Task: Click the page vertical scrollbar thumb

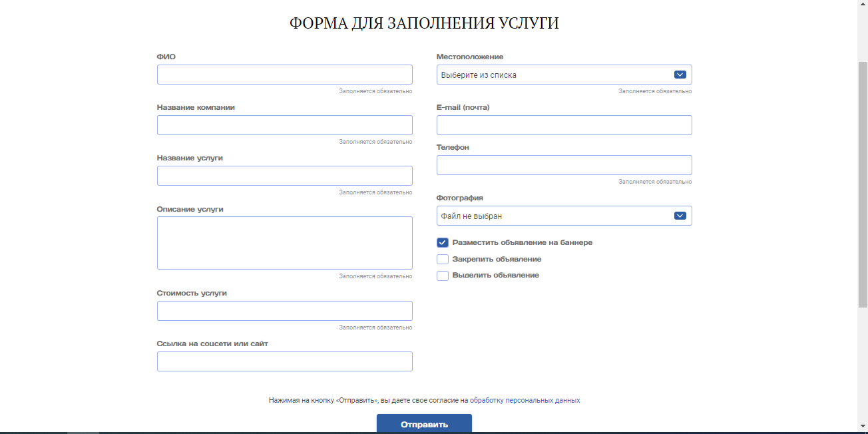Action: pyautogui.click(x=863, y=184)
